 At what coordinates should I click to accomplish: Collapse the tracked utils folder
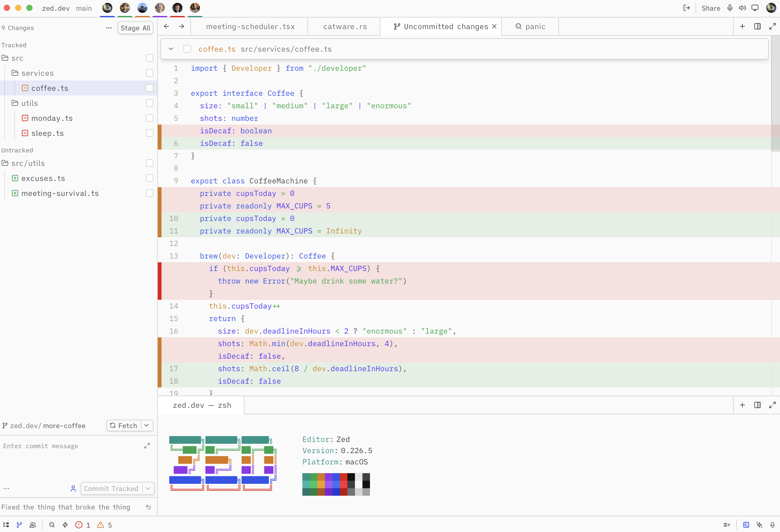(x=15, y=103)
